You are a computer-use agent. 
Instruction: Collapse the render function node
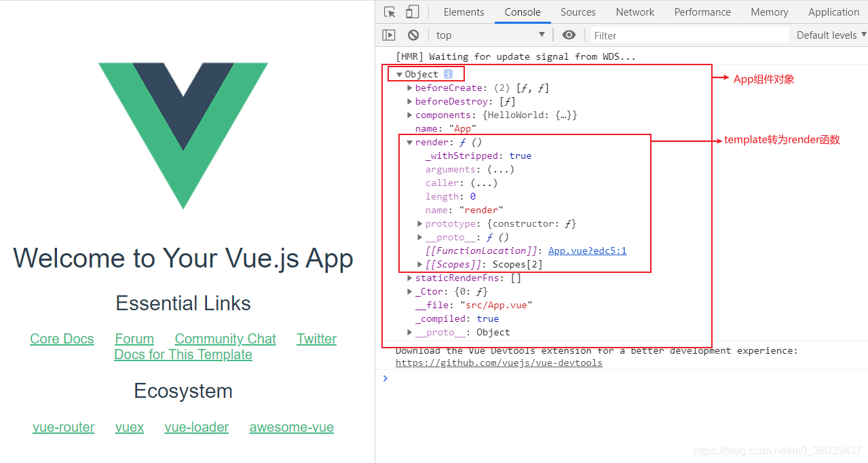click(410, 143)
